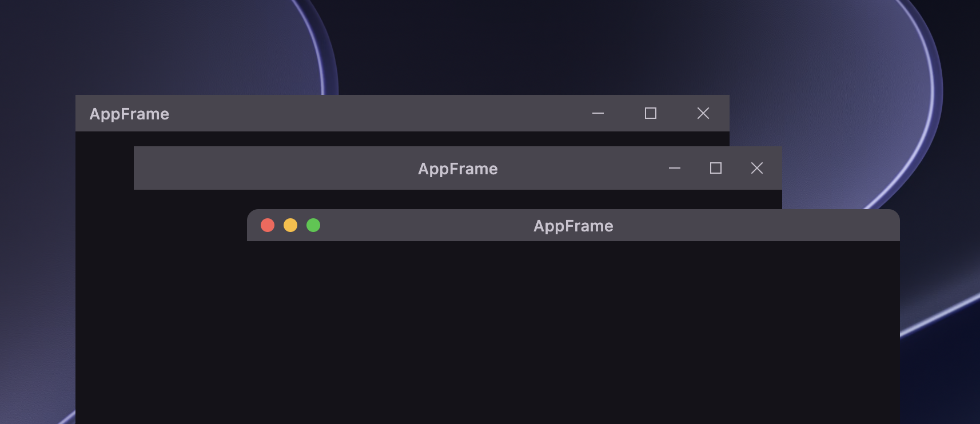Select the back window's left-aligned AppFrame title
The width and height of the screenshot is (980, 424).
coord(129,114)
